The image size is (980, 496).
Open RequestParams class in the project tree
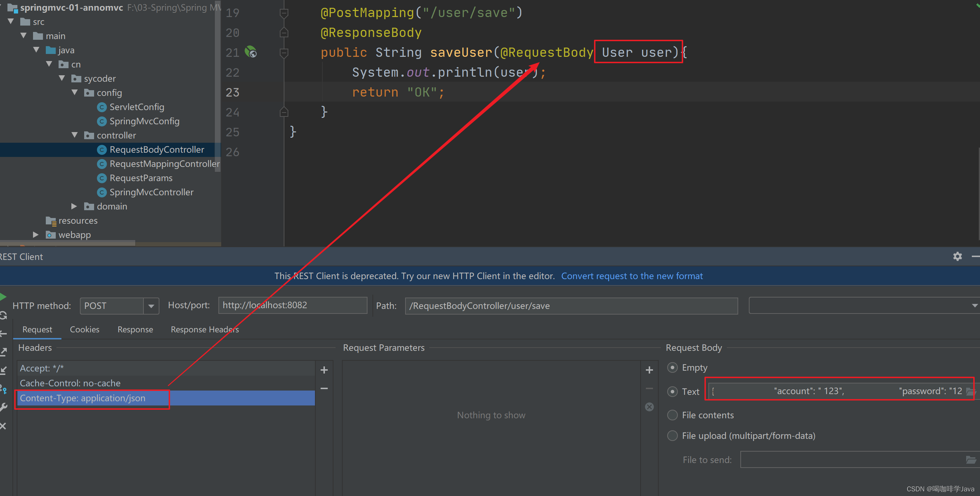[141, 178]
